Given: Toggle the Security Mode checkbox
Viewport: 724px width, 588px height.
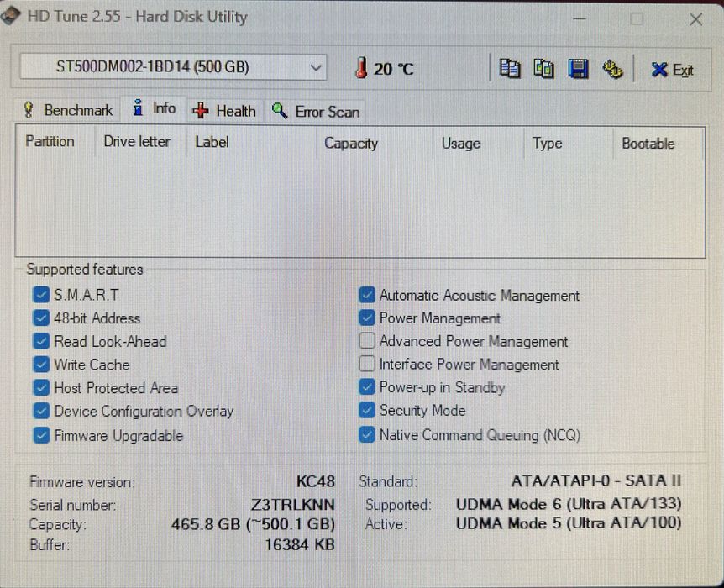Looking at the screenshot, I should [367, 410].
